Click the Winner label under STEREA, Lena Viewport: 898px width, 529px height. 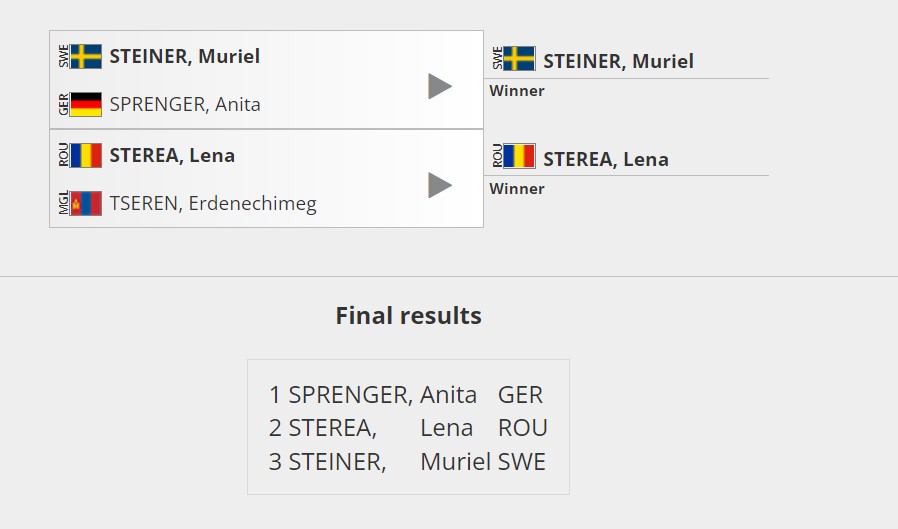coord(517,189)
